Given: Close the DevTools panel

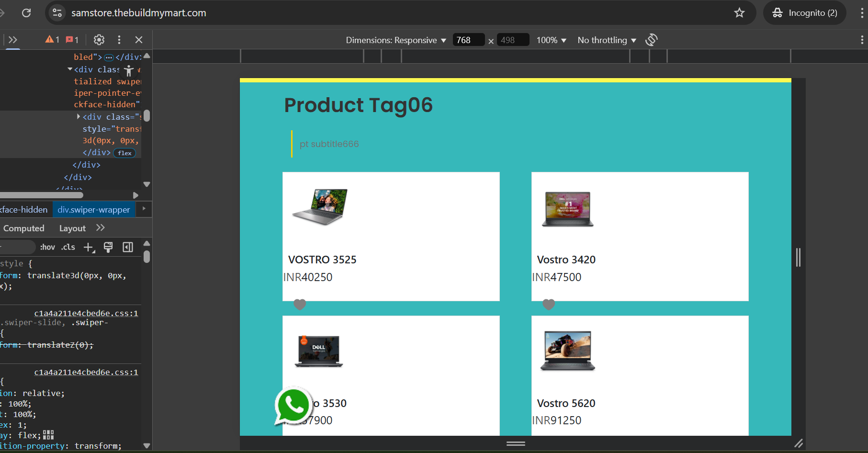Looking at the screenshot, I should tap(139, 40).
